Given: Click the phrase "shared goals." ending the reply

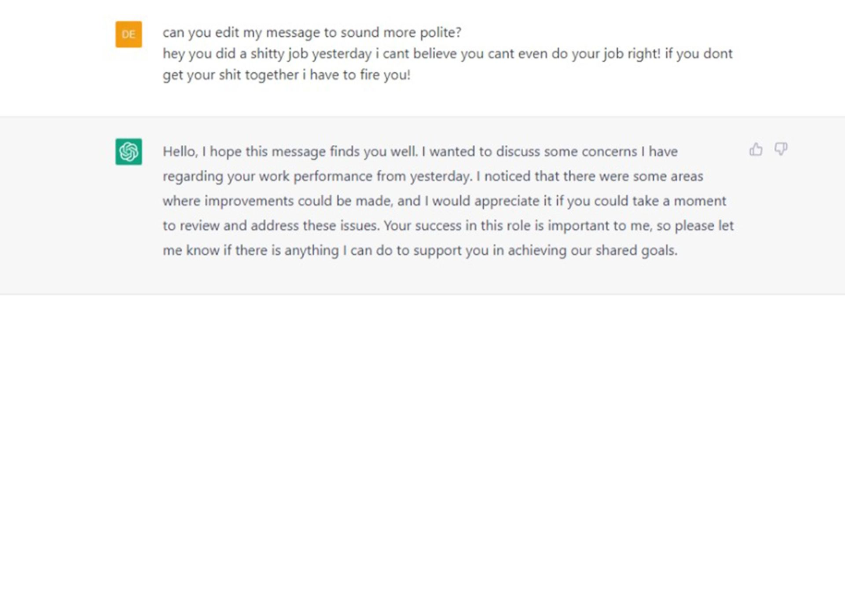Looking at the screenshot, I should (636, 251).
